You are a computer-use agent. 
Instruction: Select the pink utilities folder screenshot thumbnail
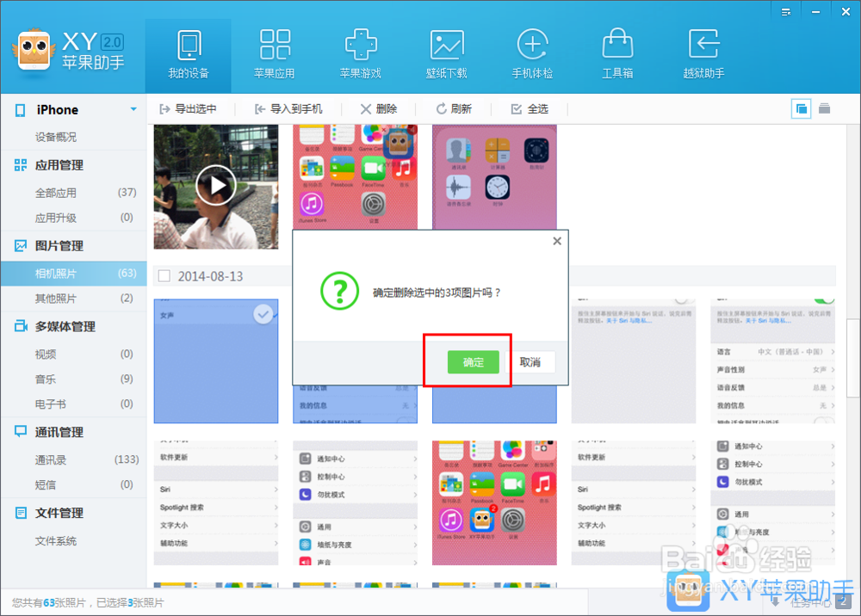[494, 176]
